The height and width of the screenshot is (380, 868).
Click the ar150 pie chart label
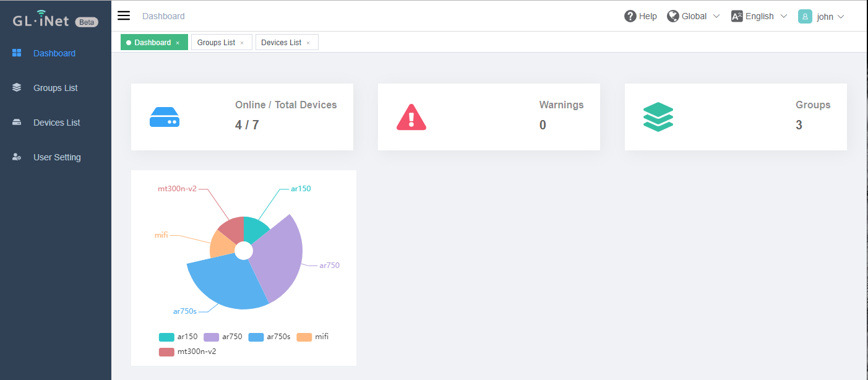[x=301, y=189]
